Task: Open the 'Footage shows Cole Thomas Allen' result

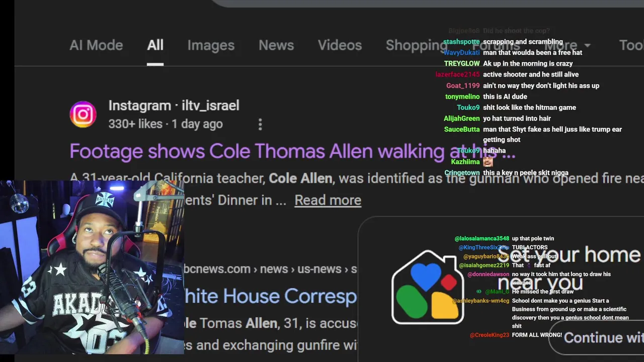Action: pos(292,151)
